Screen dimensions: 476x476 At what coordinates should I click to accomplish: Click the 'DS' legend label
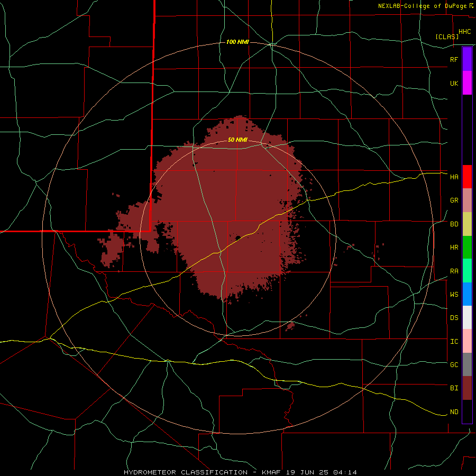click(454, 318)
